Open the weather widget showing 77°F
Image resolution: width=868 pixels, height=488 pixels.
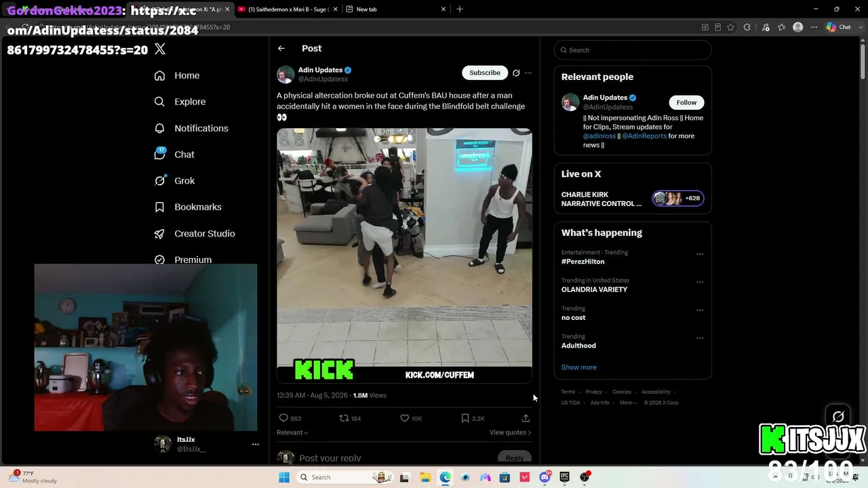tap(33, 477)
